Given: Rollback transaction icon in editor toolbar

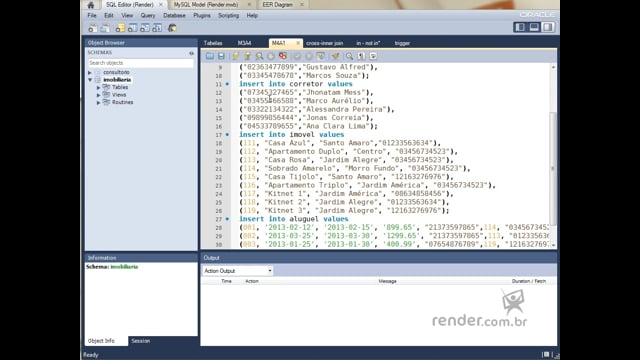Looking at the screenshot, I should [x=309, y=56].
